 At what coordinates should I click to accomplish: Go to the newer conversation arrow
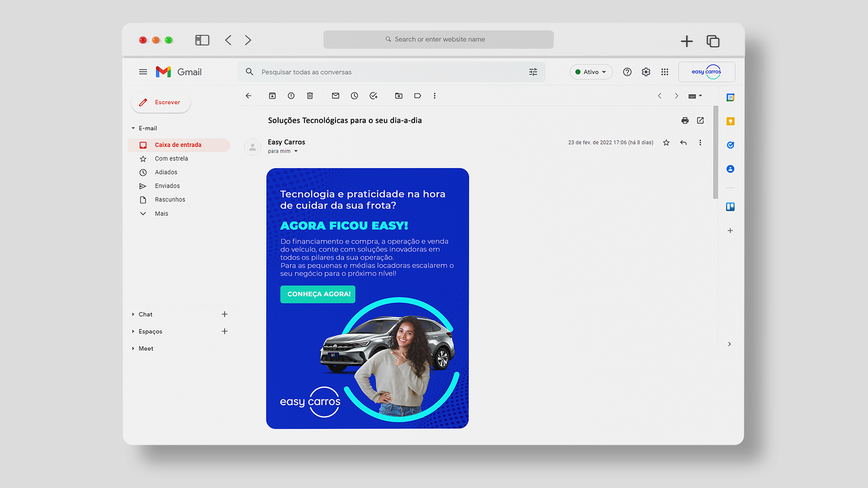[x=660, y=96]
